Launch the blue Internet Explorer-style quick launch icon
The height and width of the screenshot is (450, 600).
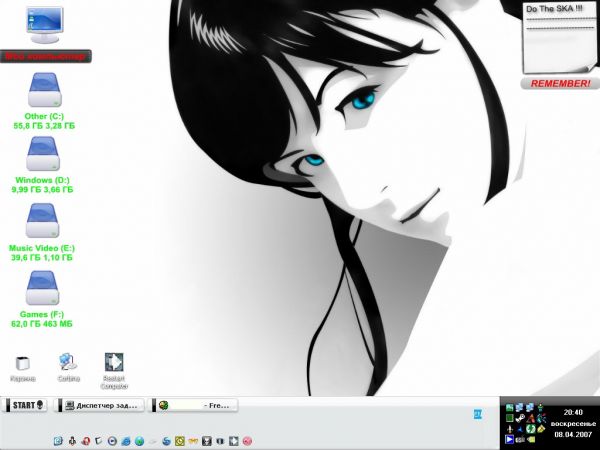126,441
